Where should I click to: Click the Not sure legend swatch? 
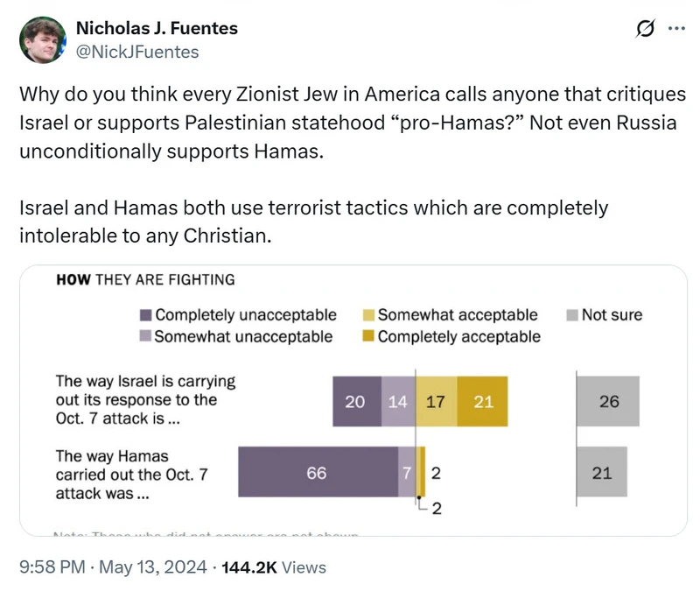572,315
